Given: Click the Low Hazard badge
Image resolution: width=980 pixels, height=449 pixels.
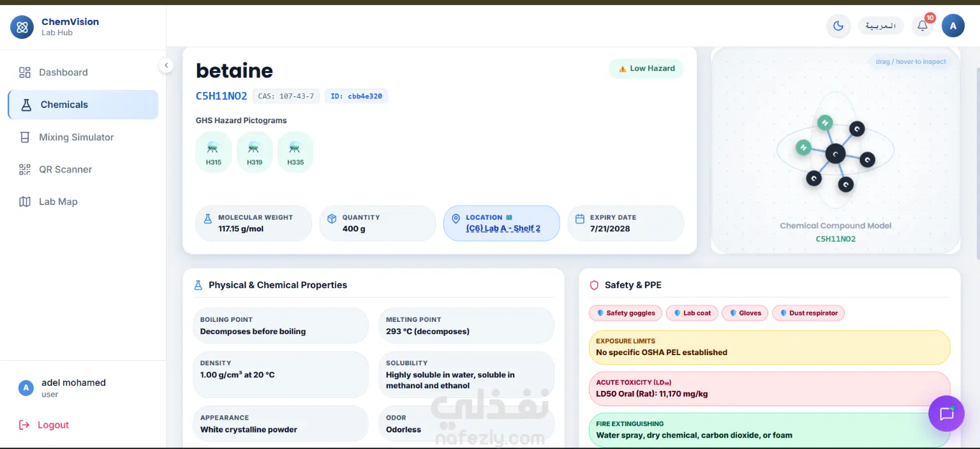Looking at the screenshot, I should click(x=646, y=68).
